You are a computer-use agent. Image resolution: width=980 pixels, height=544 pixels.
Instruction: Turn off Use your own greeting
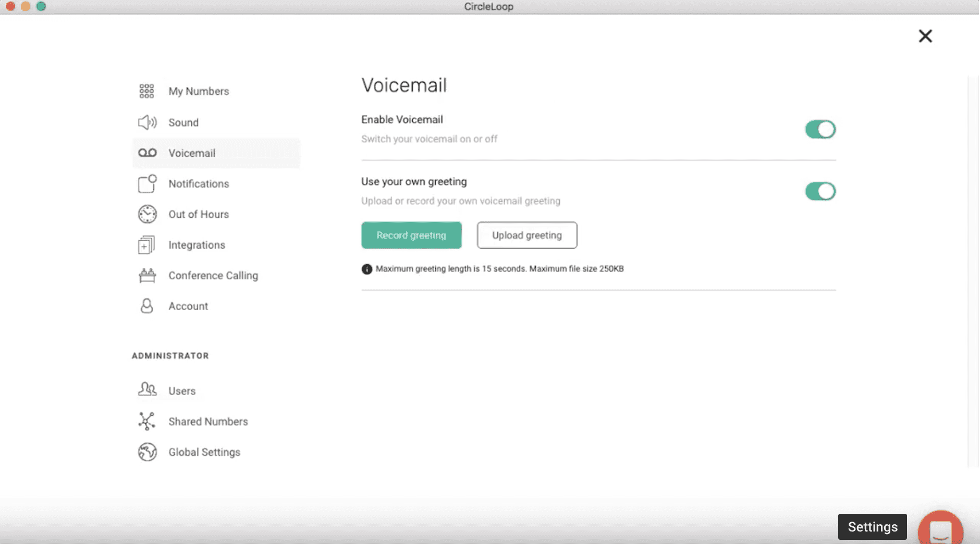pyautogui.click(x=820, y=191)
